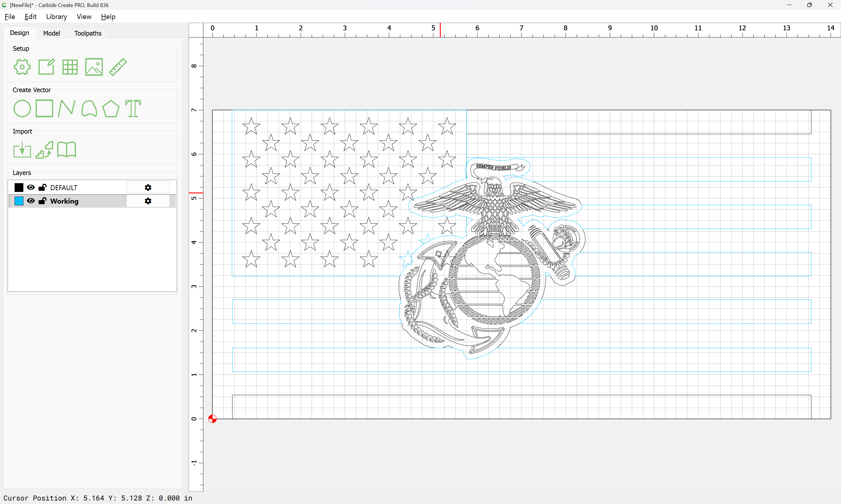The width and height of the screenshot is (841, 504).
Task: Click the Import file icon
Action: pos(22,150)
